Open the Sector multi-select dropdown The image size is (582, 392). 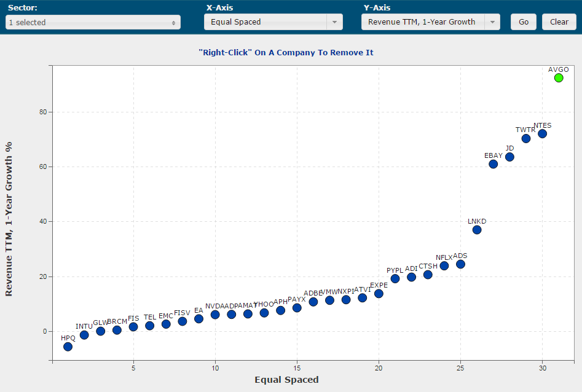pos(93,22)
